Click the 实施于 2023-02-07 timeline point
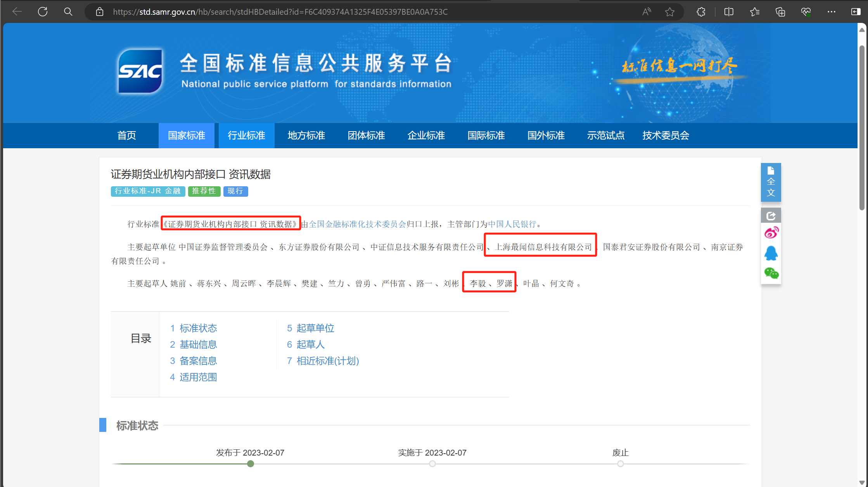The width and height of the screenshot is (868, 487). (432, 464)
